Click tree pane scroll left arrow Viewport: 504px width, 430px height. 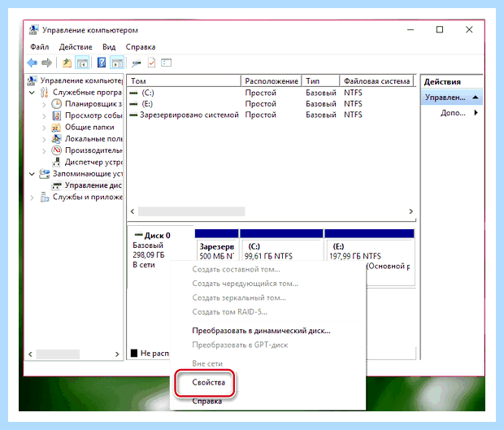pyautogui.click(x=31, y=354)
